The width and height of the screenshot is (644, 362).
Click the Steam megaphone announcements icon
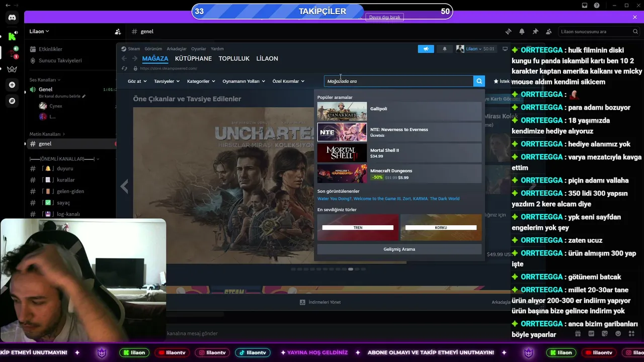coord(426,49)
